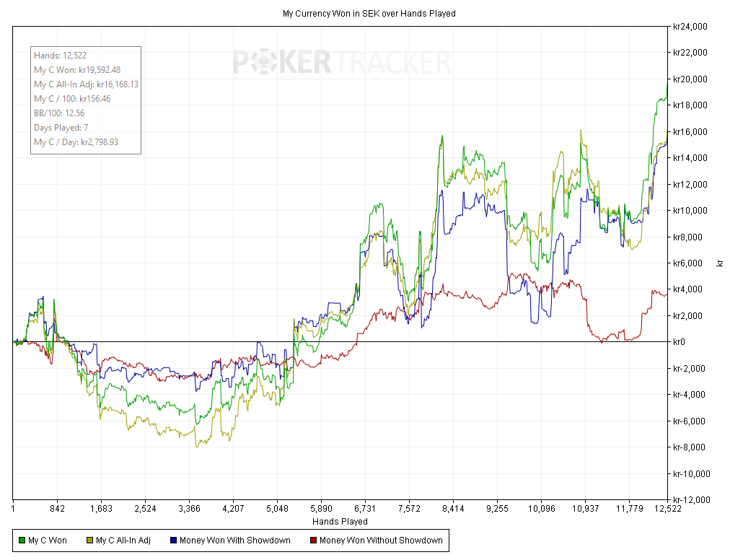
Task: Click the olive My C All-In Adj swatch
Action: [x=89, y=541]
